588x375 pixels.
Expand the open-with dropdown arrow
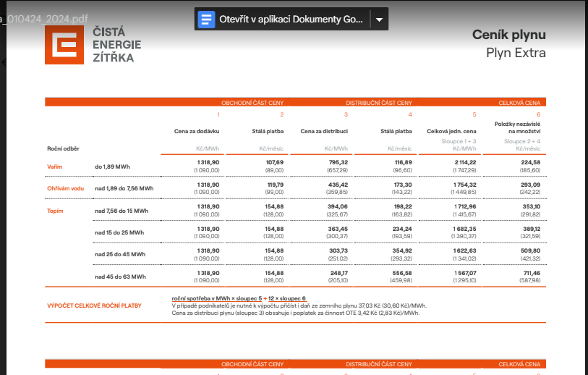380,20
